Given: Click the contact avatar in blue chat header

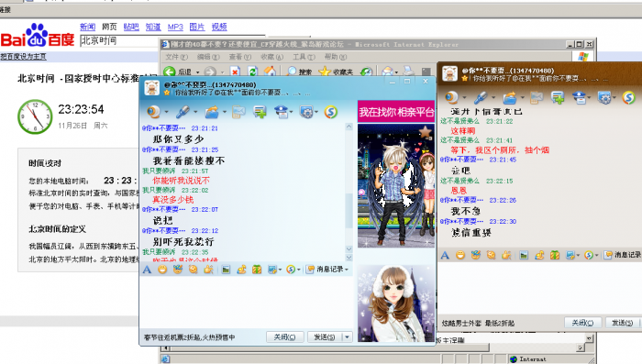Looking at the screenshot, I should click(x=151, y=87).
